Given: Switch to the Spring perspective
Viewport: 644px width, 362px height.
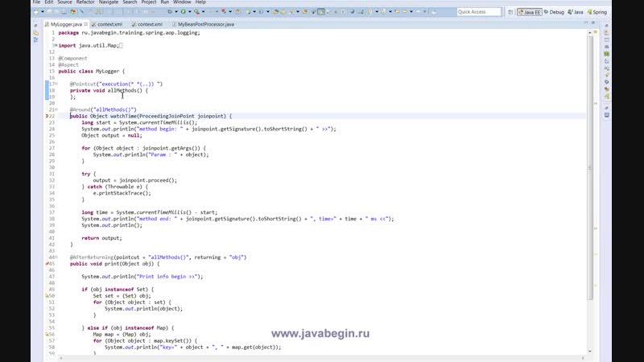Looking at the screenshot, I should pyautogui.click(x=597, y=12).
